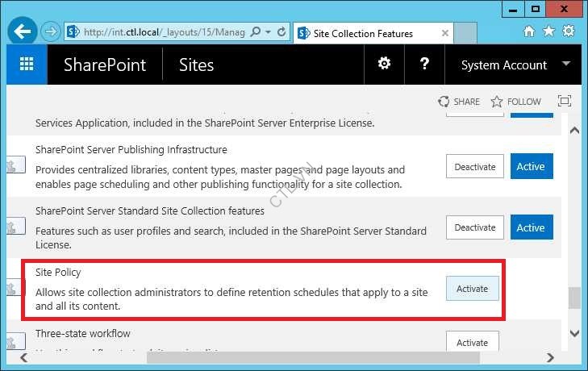This screenshot has width=588, height=371.
Task: Deactivate Standard Site Collection features
Action: pyautogui.click(x=475, y=227)
